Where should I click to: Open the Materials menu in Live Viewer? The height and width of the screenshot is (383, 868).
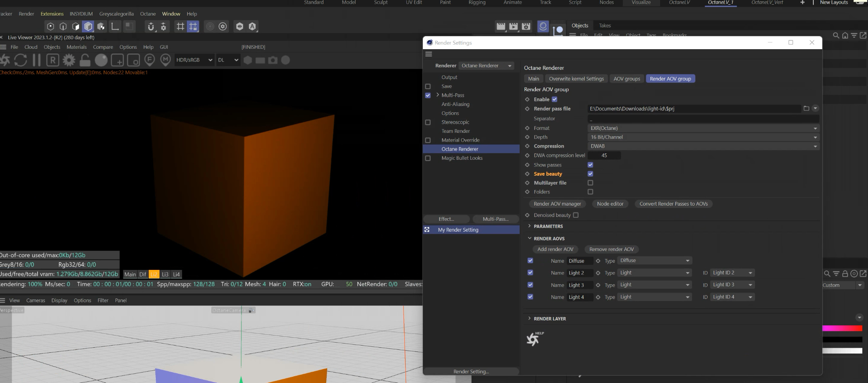pyautogui.click(x=76, y=47)
